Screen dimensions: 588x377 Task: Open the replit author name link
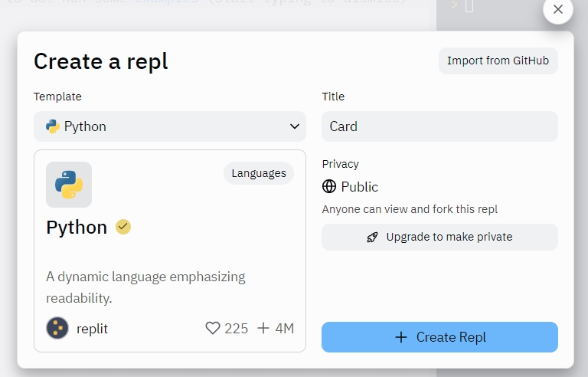coord(92,329)
